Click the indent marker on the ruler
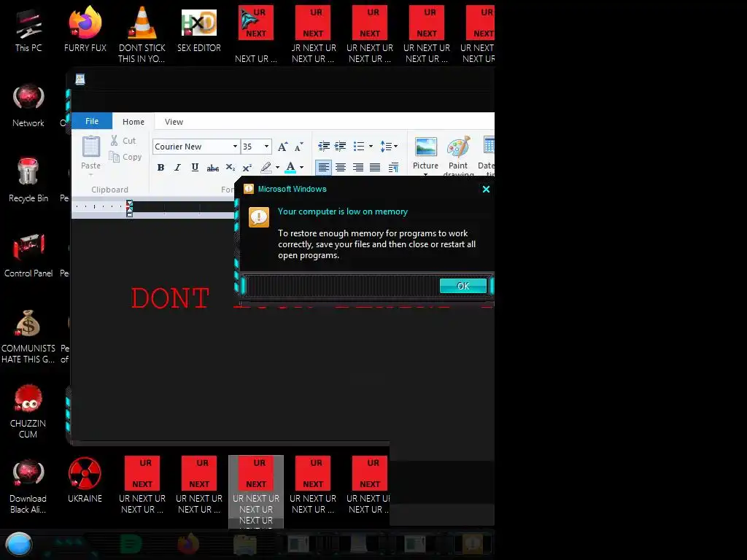This screenshot has height=560, width=747. click(129, 209)
